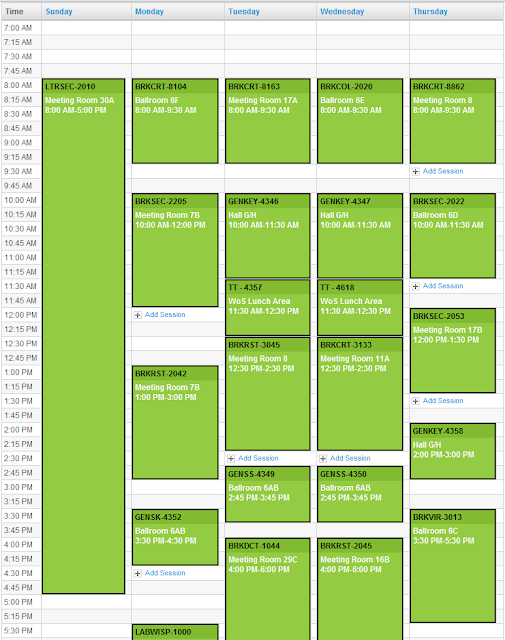Viewport: 505px width, 640px height.
Task: Click the plus icon below BRKCRT-3133 on Wednesday
Action: point(323,458)
